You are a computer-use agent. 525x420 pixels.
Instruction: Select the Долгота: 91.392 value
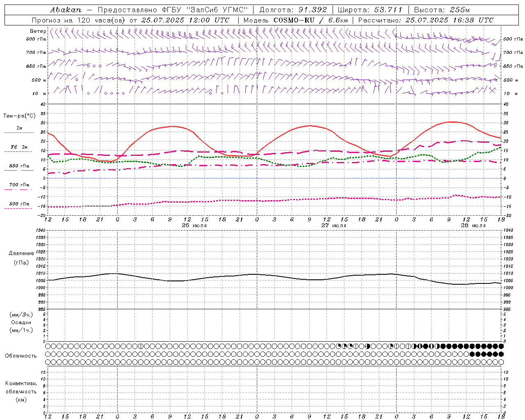coord(293,10)
